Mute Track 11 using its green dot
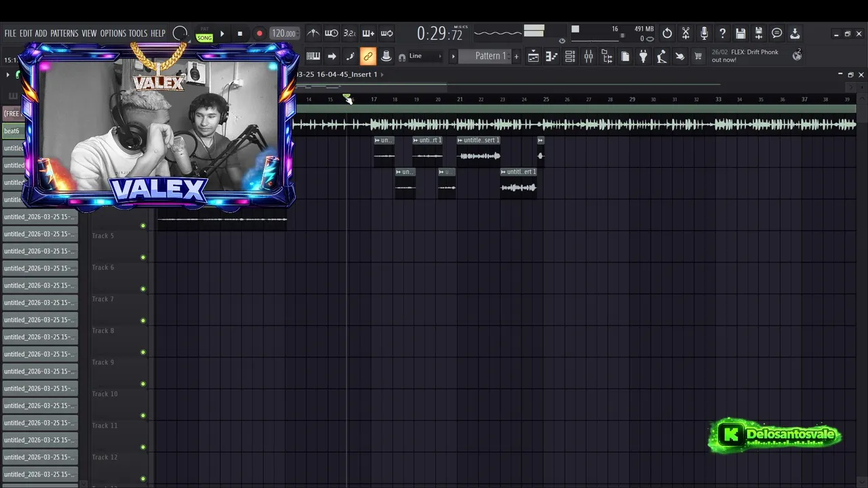The image size is (868, 488). tap(143, 447)
